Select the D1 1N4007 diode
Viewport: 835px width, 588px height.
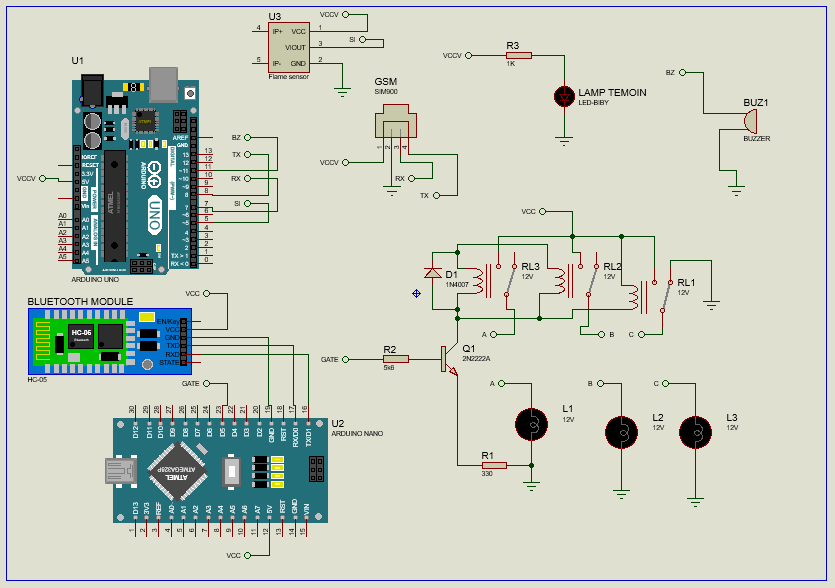tap(432, 272)
